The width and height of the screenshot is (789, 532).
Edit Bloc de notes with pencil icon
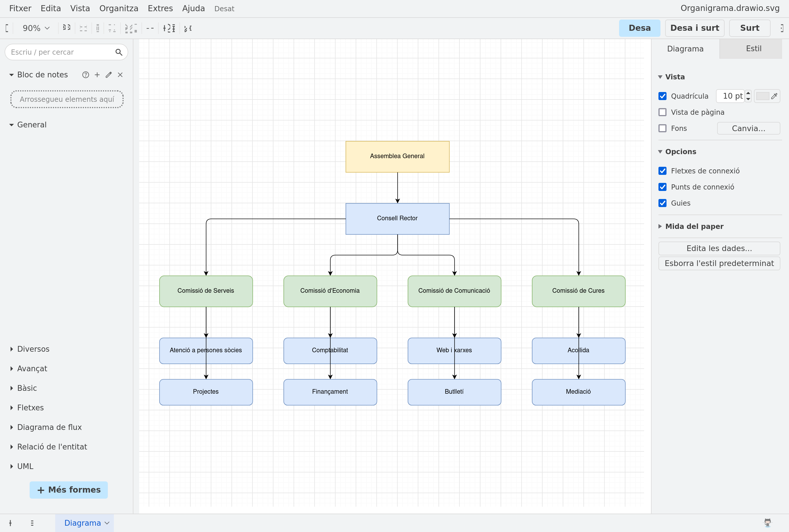point(109,75)
